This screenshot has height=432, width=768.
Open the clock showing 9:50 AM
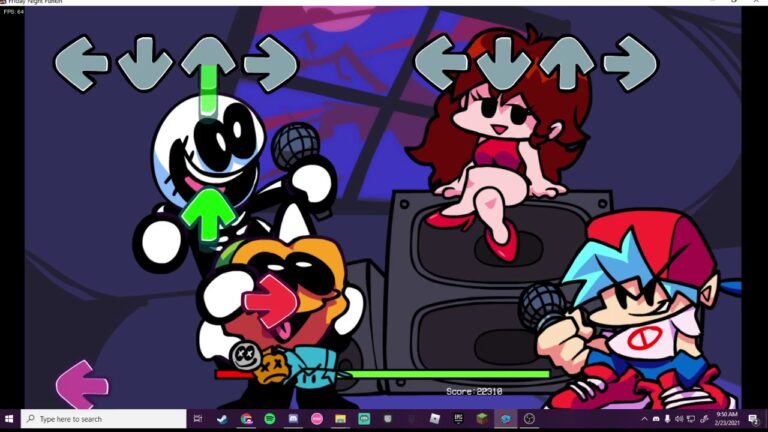pos(727,419)
